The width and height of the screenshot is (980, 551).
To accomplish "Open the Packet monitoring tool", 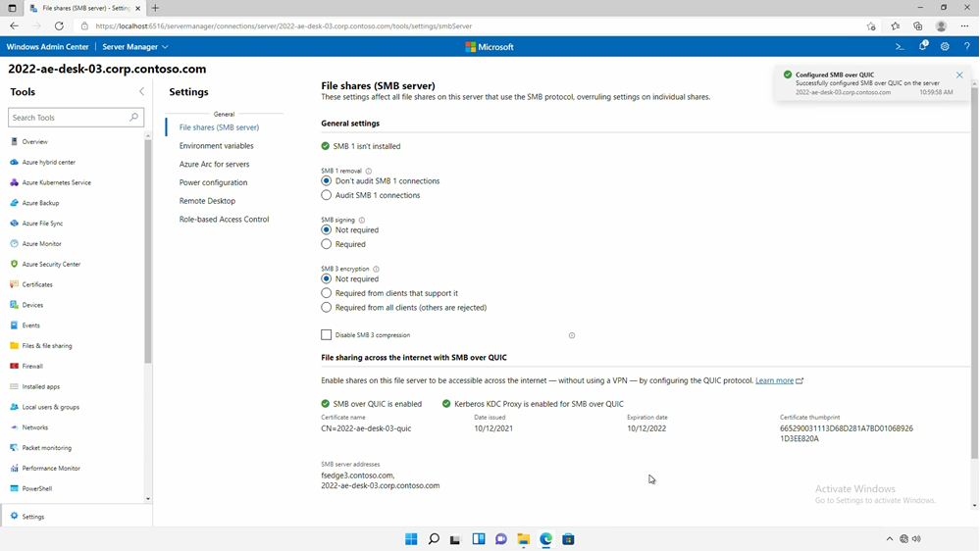I will tap(46, 448).
